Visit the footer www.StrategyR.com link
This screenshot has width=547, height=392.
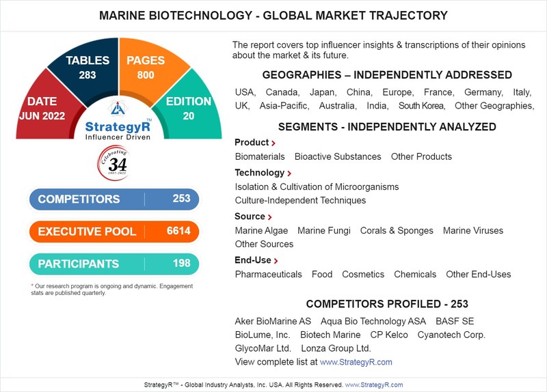[373, 384]
